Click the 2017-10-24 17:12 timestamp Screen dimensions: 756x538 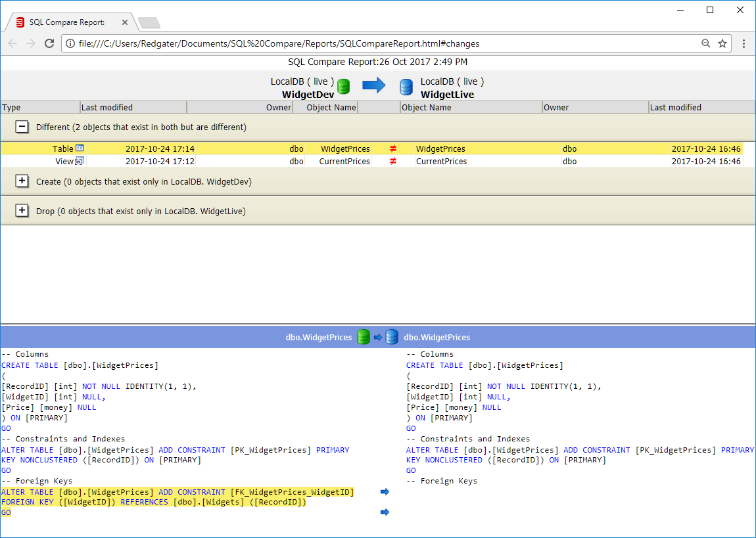[160, 162]
